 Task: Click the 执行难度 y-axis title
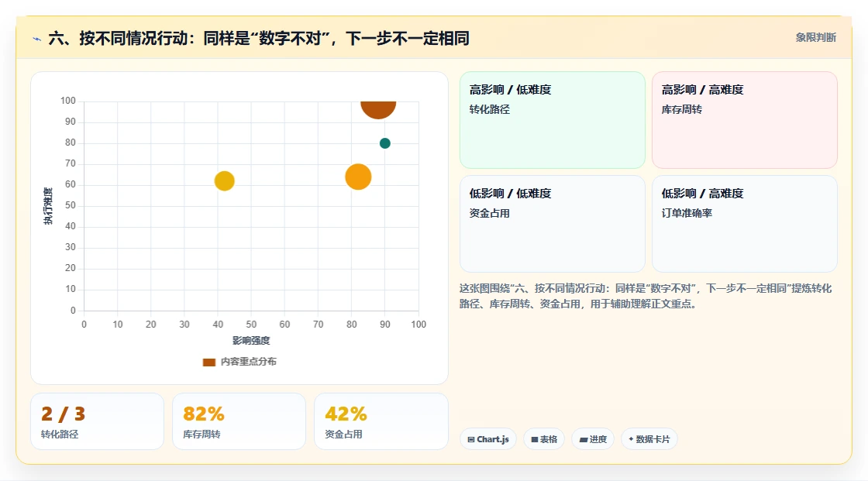[x=48, y=206]
